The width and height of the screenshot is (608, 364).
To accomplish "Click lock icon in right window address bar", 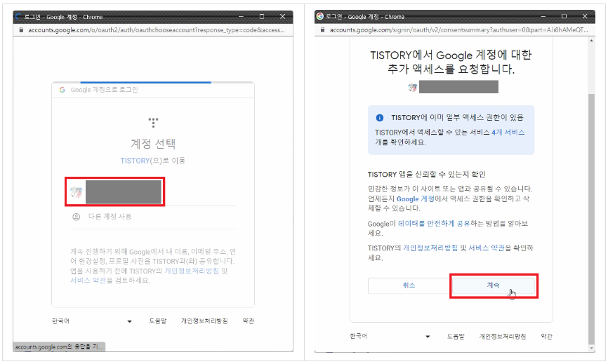I will click(323, 30).
